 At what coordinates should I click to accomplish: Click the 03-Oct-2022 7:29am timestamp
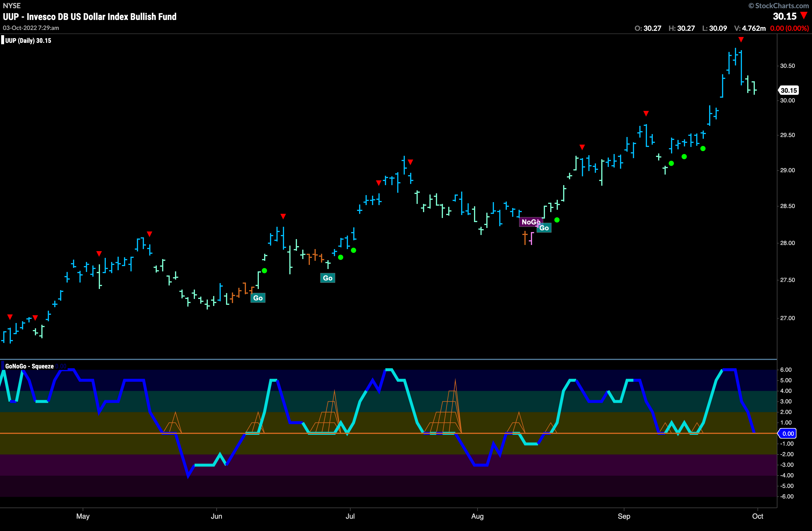coord(31,28)
